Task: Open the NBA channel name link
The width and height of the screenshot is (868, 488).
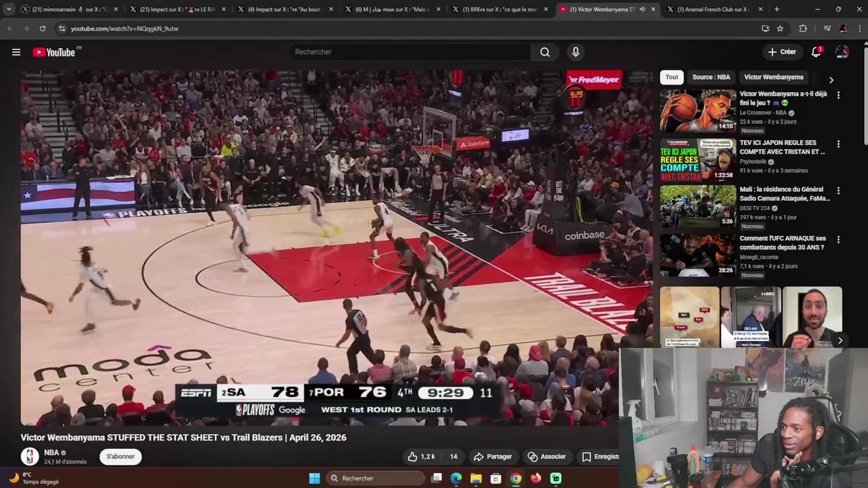Action: pos(52,453)
